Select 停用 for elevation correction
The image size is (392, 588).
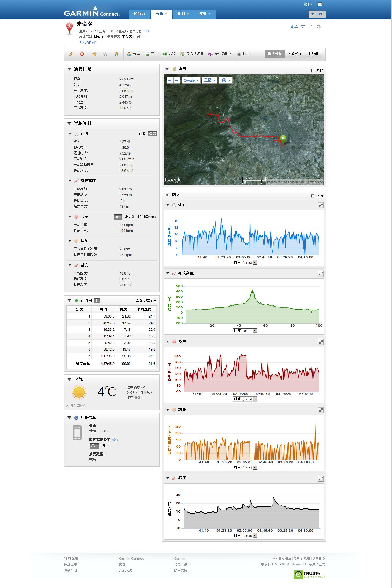tap(105, 445)
